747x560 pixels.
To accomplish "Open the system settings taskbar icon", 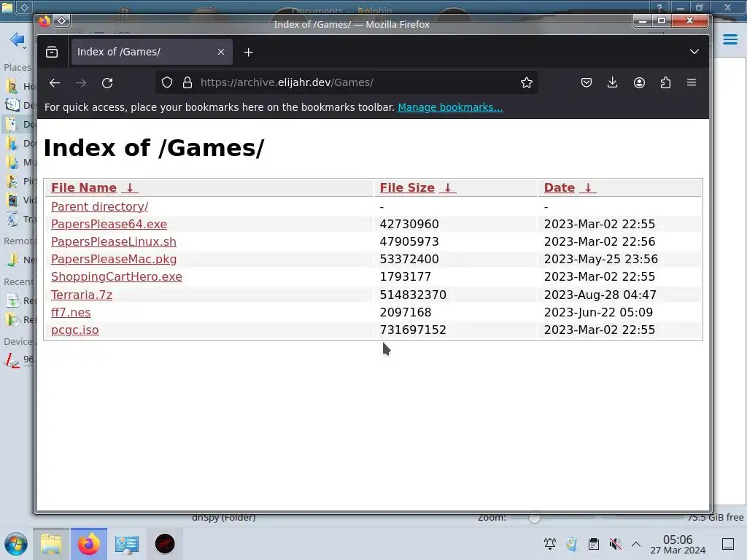I will point(127,544).
